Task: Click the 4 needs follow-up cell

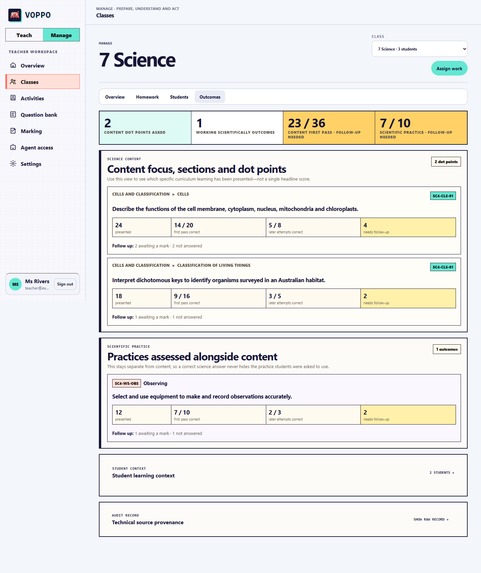Action: coord(408,228)
